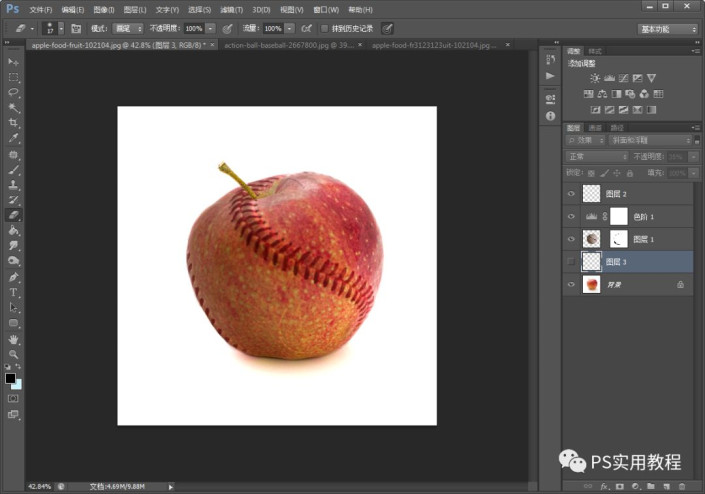Viewport: 705px width, 494px height.
Task: Select the Brush tool
Action: 13,170
